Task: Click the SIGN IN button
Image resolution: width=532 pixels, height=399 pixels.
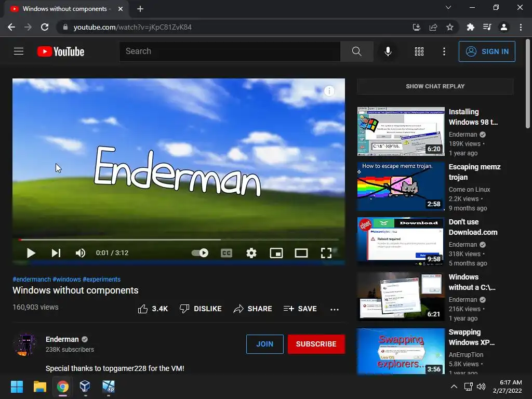Action: 487,51
